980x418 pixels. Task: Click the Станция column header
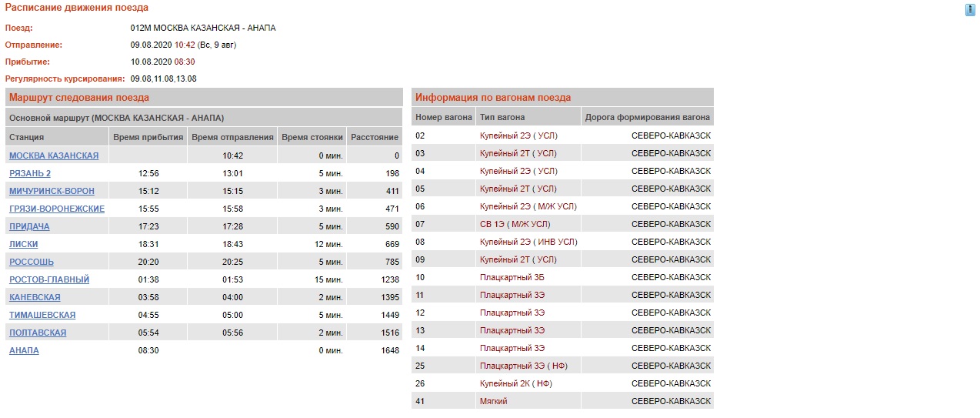point(26,137)
